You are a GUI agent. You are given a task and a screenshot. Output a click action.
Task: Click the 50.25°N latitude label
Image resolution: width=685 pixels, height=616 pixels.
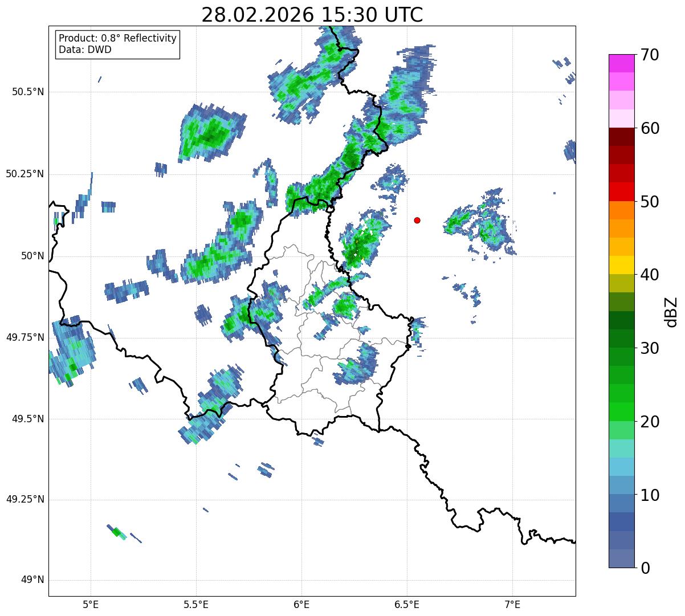pos(25,174)
